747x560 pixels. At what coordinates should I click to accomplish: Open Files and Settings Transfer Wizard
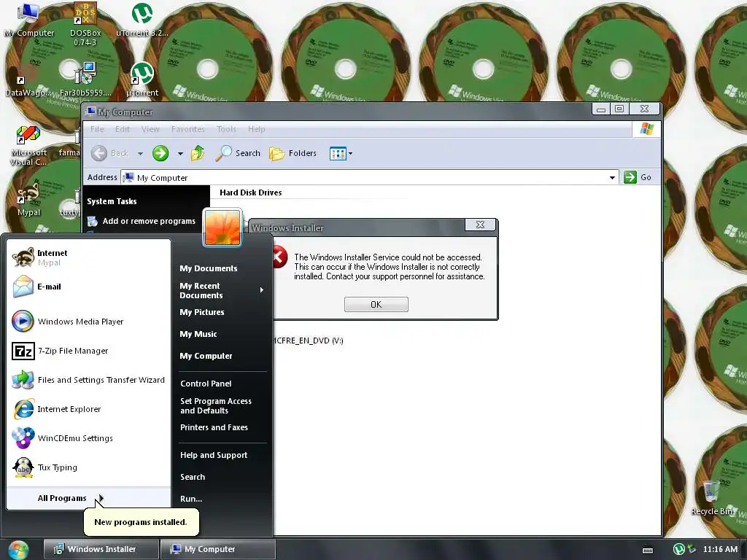point(88,380)
